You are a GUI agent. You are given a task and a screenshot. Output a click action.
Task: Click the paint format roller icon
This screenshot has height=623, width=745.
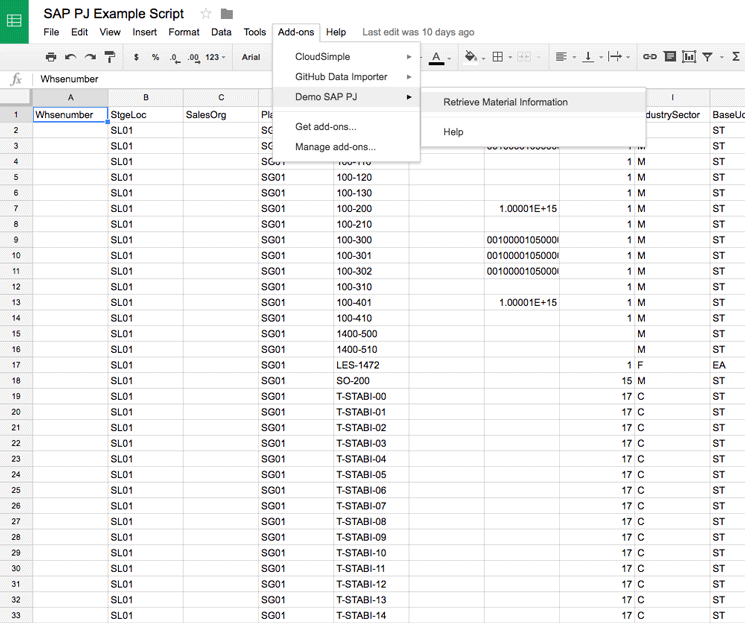click(x=110, y=57)
